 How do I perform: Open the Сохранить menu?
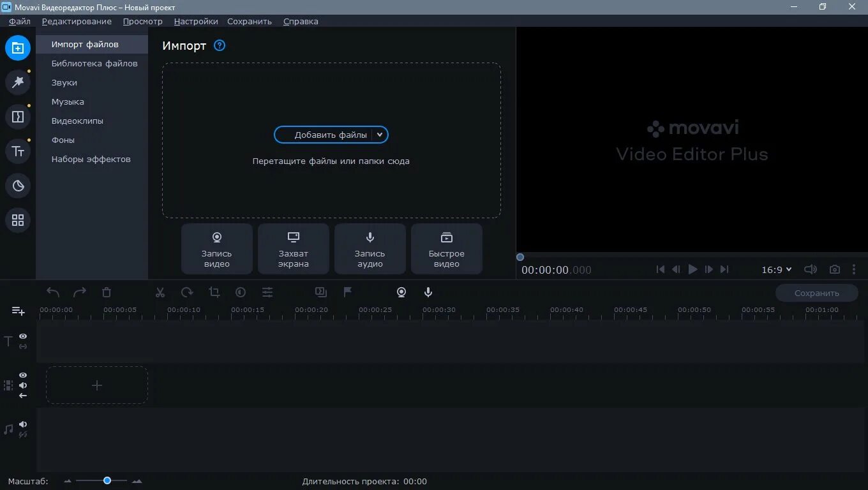[250, 21]
